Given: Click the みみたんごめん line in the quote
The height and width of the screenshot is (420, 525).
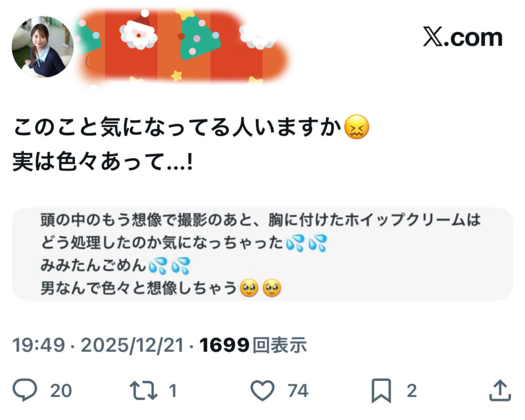Looking at the screenshot, I should pyautogui.click(x=93, y=265).
